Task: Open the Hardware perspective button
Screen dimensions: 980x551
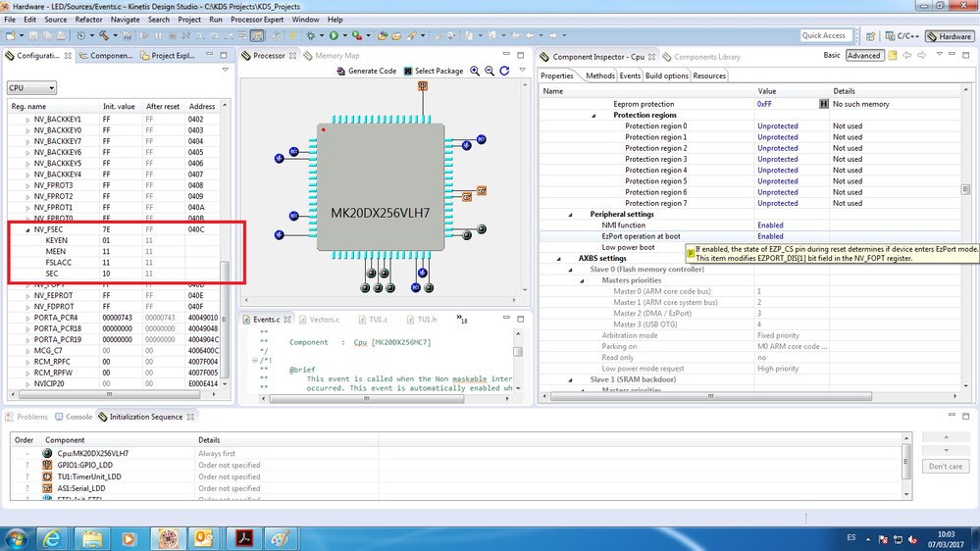Action: pos(949,36)
